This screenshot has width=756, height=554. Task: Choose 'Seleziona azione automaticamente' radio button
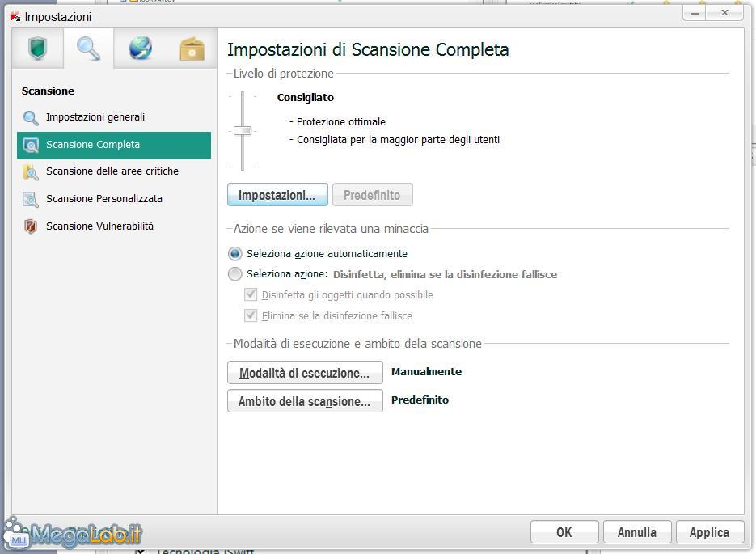235,254
